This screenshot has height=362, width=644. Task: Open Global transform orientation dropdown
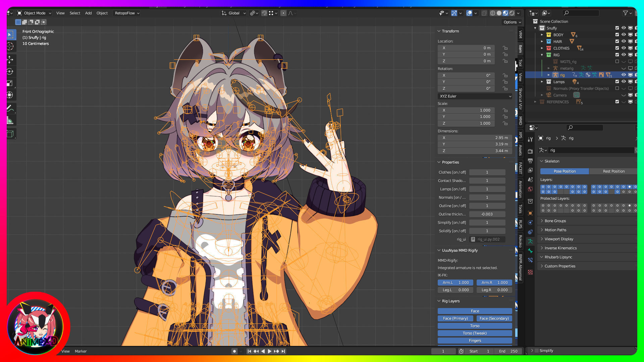tap(233, 13)
